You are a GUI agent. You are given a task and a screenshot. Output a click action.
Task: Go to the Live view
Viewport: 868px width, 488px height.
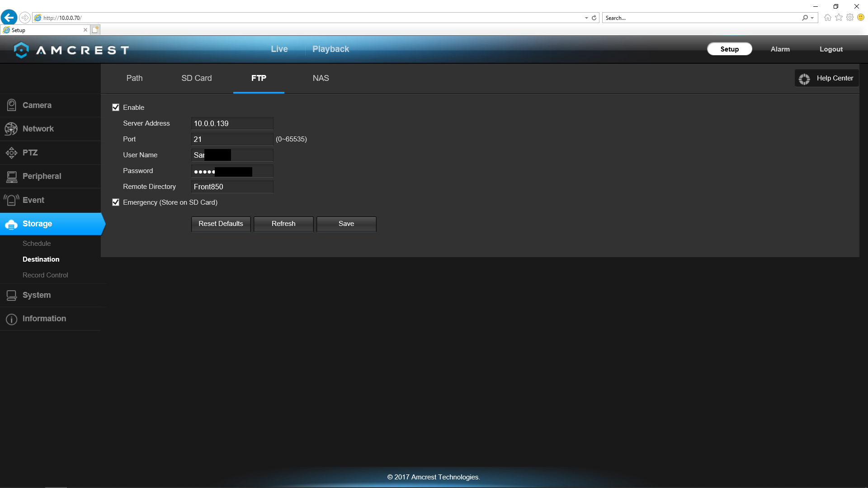(279, 49)
